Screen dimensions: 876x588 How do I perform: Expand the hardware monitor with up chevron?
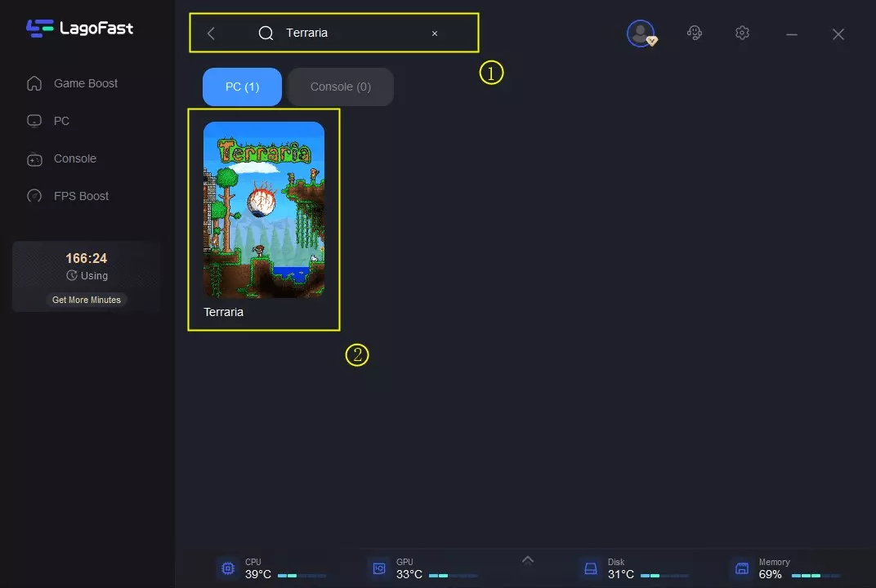pyautogui.click(x=527, y=560)
